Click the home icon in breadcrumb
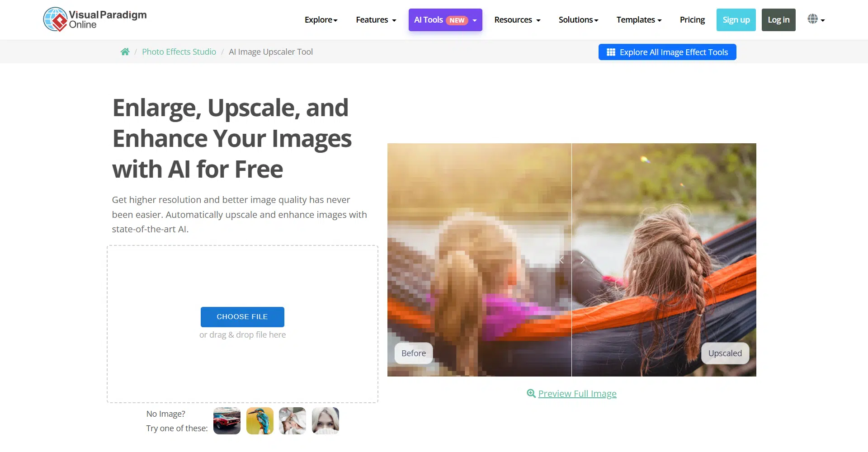Screen dimensions: 868x452 tap(125, 52)
